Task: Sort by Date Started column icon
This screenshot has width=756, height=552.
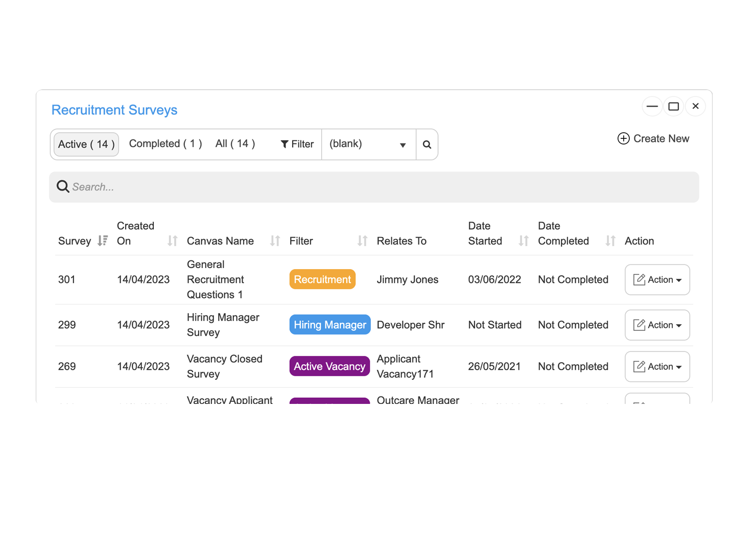Action: [x=524, y=241]
